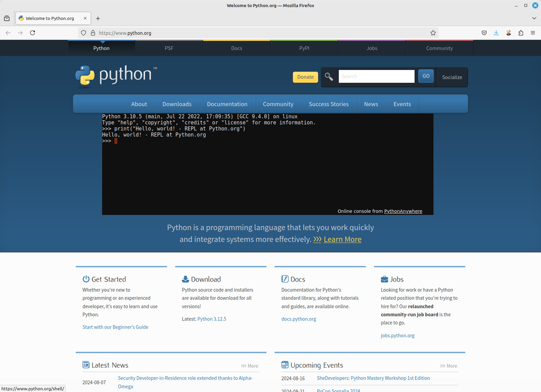Close the Welcome to Python.org tab

click(x=85, y=18)
